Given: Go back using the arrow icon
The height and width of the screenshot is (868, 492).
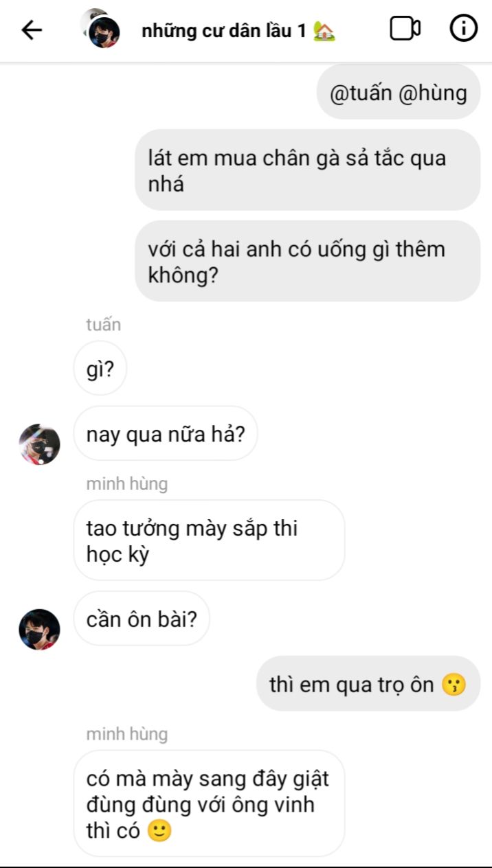Looking at the screenshot, I should coord(32,30).
